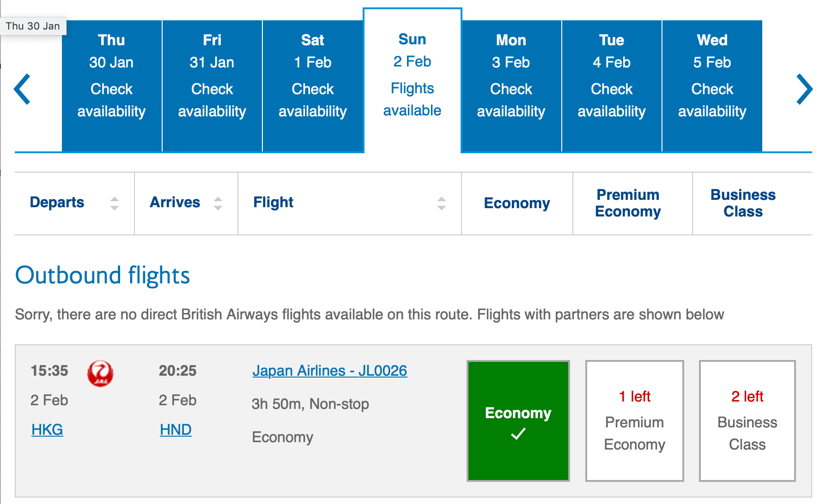Open the Fri 31 Jan date tab
Screen dimensions: 826x504
coord(212,86)
